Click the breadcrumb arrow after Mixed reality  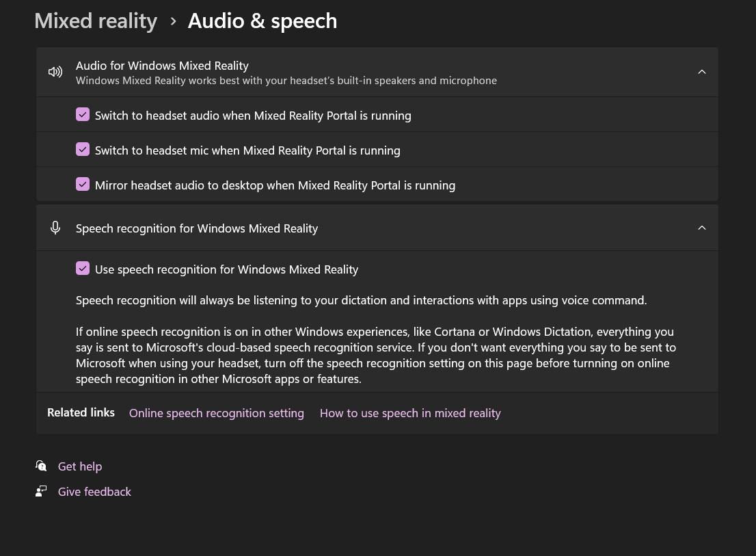tap(173, 21)
